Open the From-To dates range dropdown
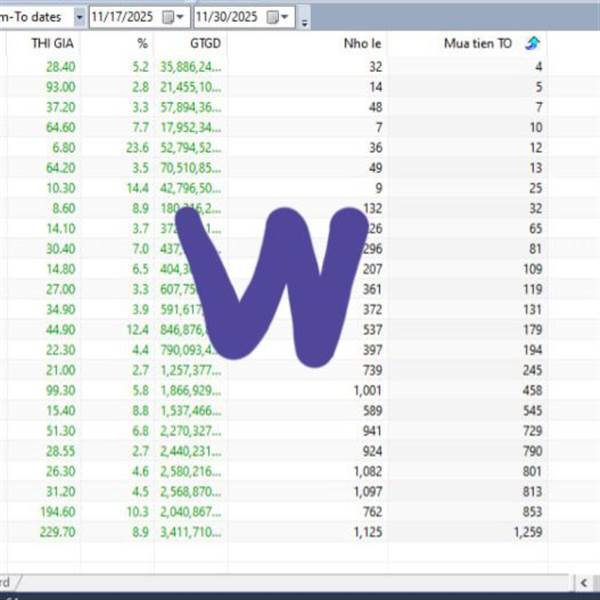600x600 pixels. (x=79, y=17)
